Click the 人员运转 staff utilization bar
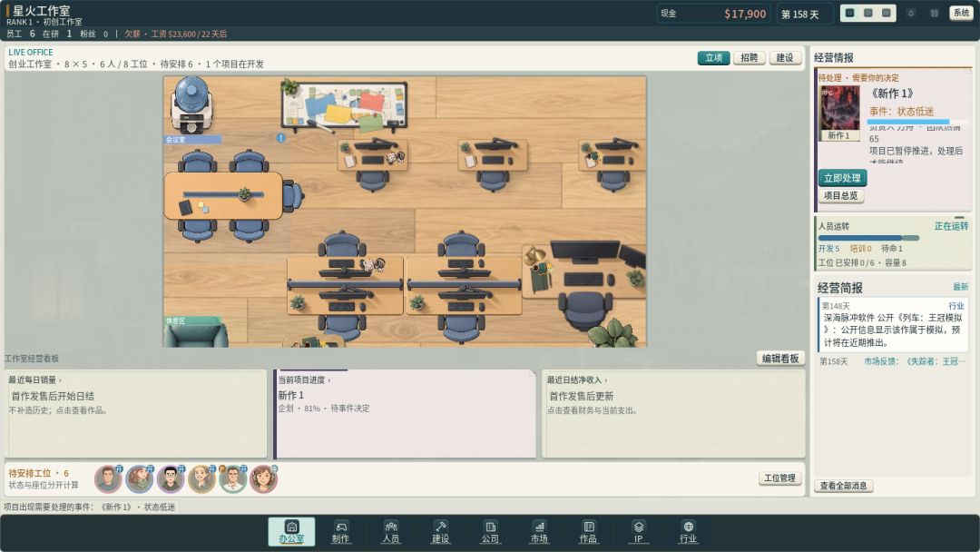This screenshot has width=980, height=552. coord(868,238)
